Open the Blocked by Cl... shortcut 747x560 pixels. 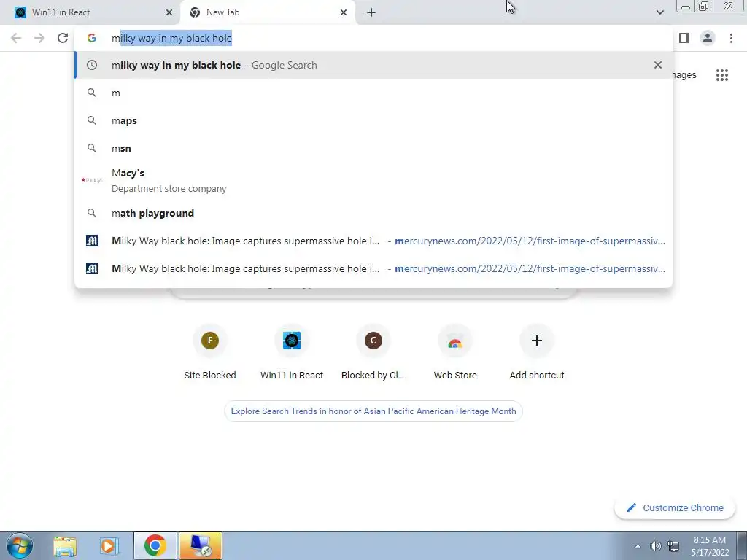click(x=373, y=352)
